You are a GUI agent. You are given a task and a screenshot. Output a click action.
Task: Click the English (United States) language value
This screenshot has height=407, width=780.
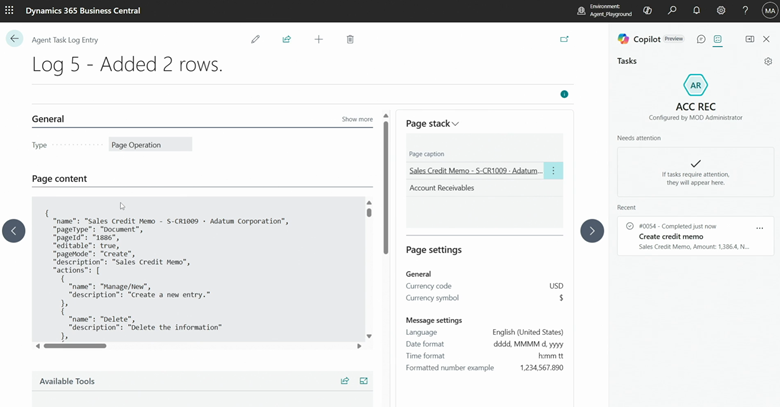(x=528, y=332)
